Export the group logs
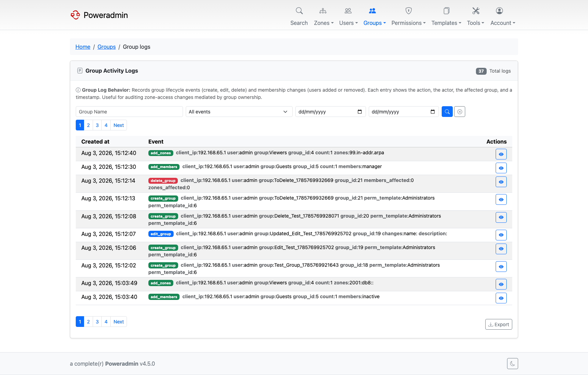This screenshot has width=588, height=375. click(x=499, y=324)
